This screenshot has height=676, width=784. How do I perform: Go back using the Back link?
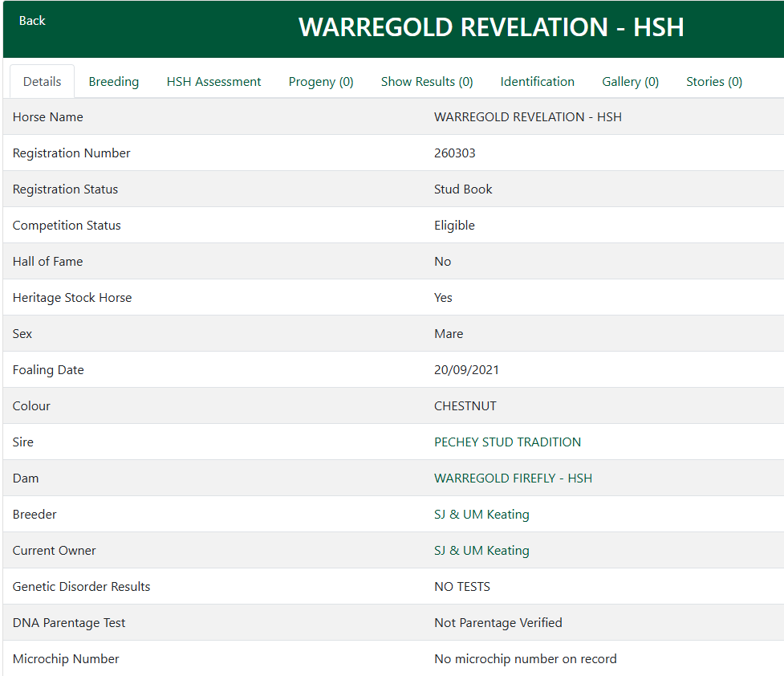(32, 21)
